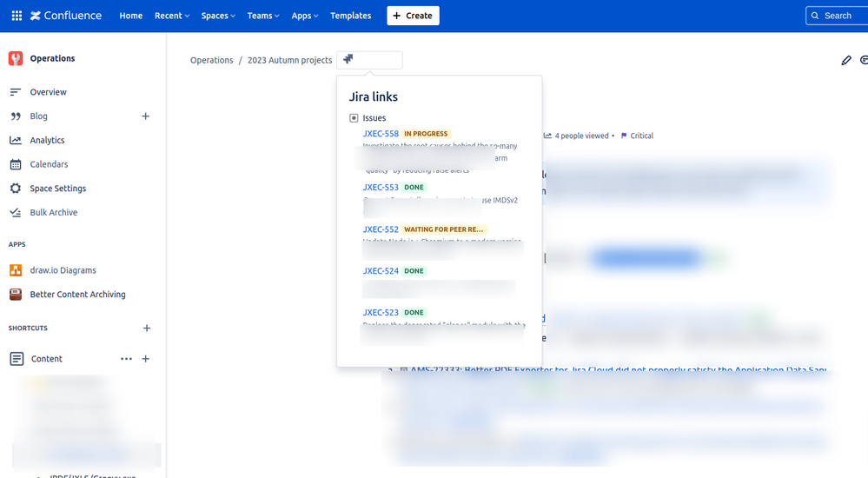The image size is (868, 478).
Task: Click the Create button
Action: 413,16
